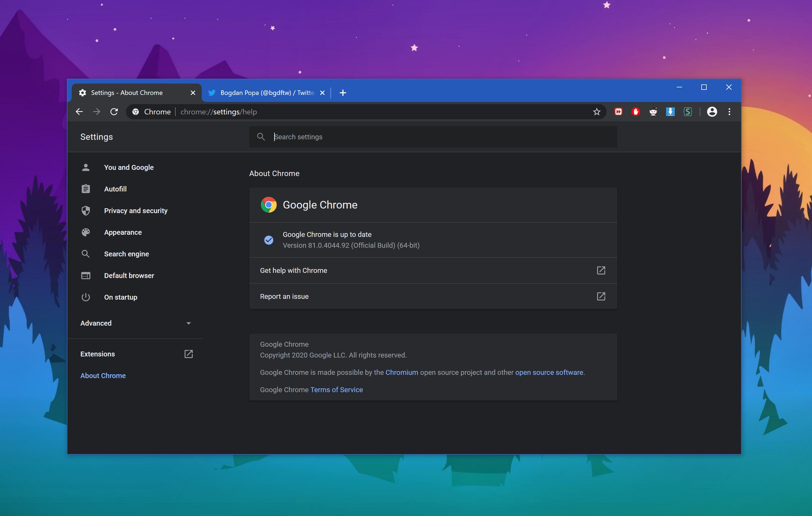Open the Reddit alien extension icon
Screen dimensions: 812x516
tap(653, 112)
